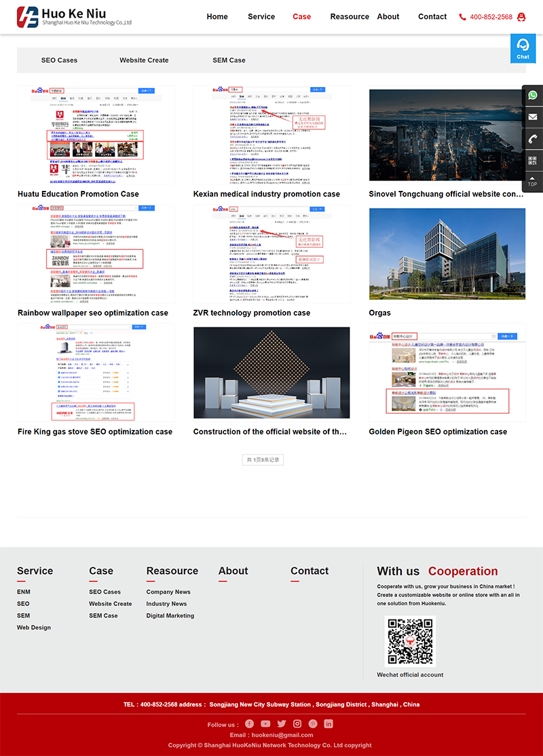Image resolution: width=543 pixels, height=756 pixels.
Task: Open Website Create in the footer Case list
Action: [x=111, y=604]
